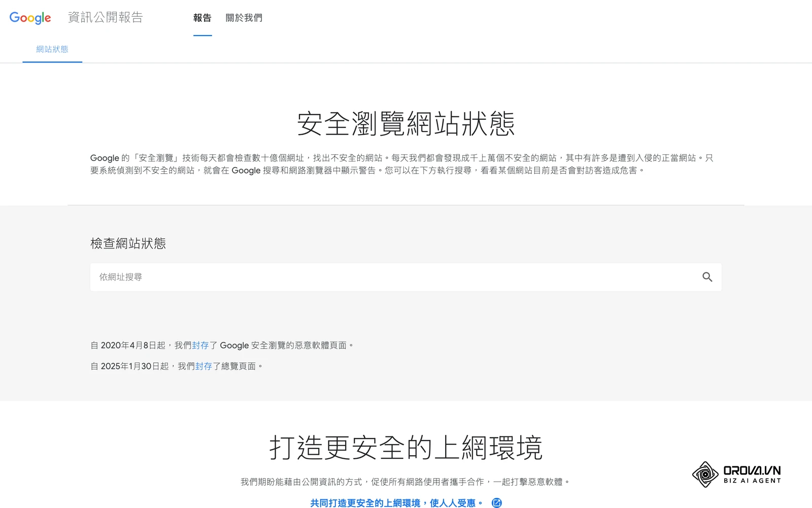
Task: Follow the 共同打造更安全的上網環境 link
Action: pyautogui.click(x=396, y=503)
